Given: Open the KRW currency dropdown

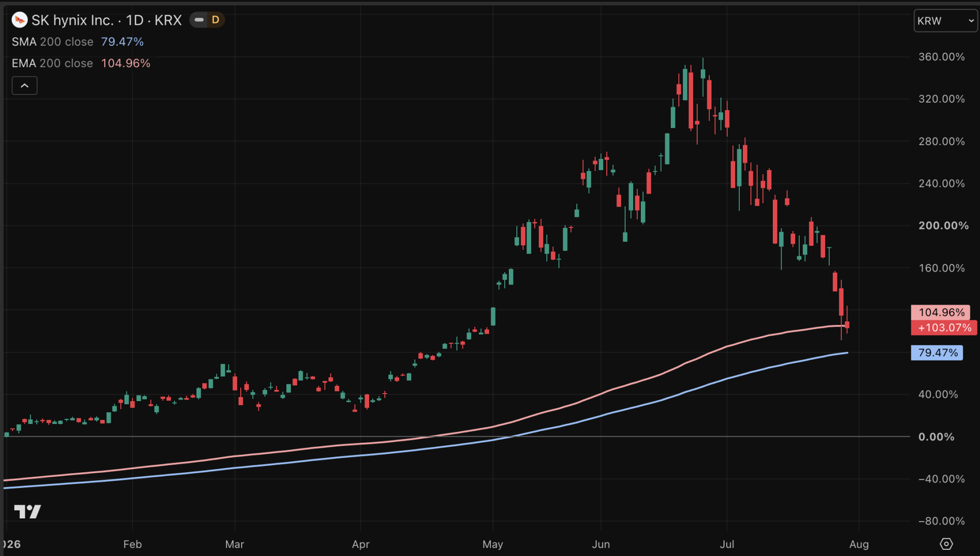Looking at the screenshot, I should tap(945, 21).
